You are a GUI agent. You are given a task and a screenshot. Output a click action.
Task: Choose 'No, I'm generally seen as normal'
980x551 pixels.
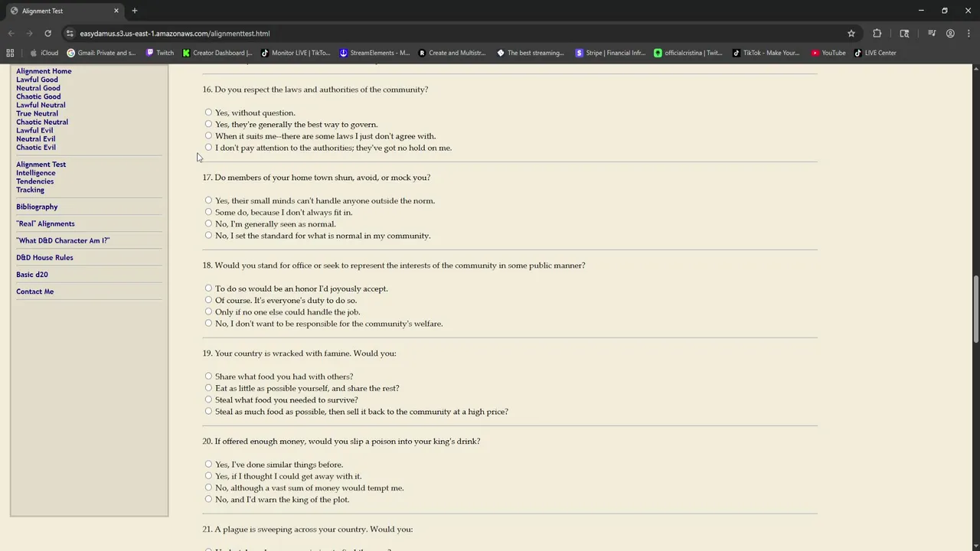(208, 223)
